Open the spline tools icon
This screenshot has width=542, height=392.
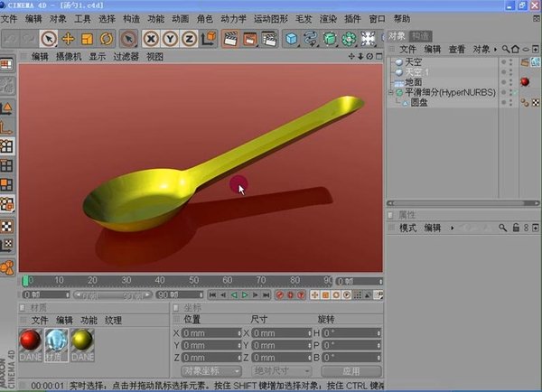[311, 39]
